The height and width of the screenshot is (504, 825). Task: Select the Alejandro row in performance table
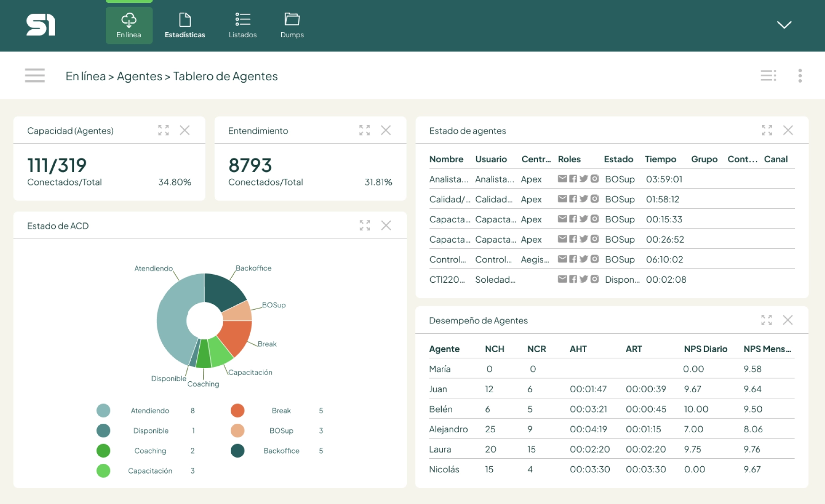click(x=448, y=429)
